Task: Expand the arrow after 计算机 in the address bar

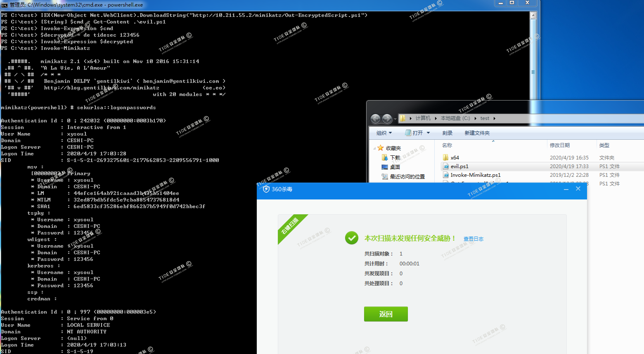Action: click(x=436, y=118)
